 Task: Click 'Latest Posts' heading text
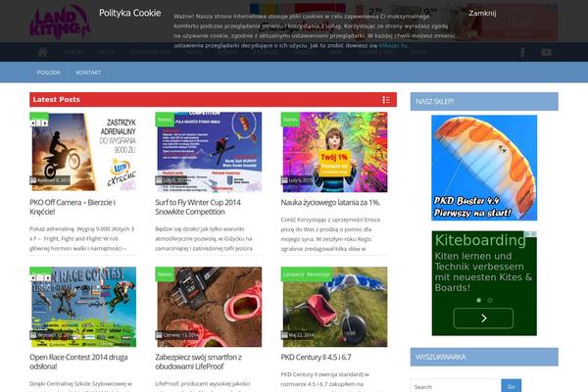point(56,99)
